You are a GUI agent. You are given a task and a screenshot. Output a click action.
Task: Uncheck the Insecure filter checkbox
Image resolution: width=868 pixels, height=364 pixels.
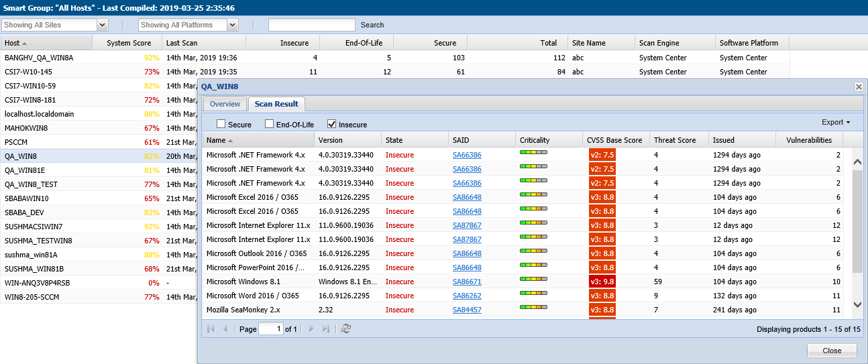331,124
